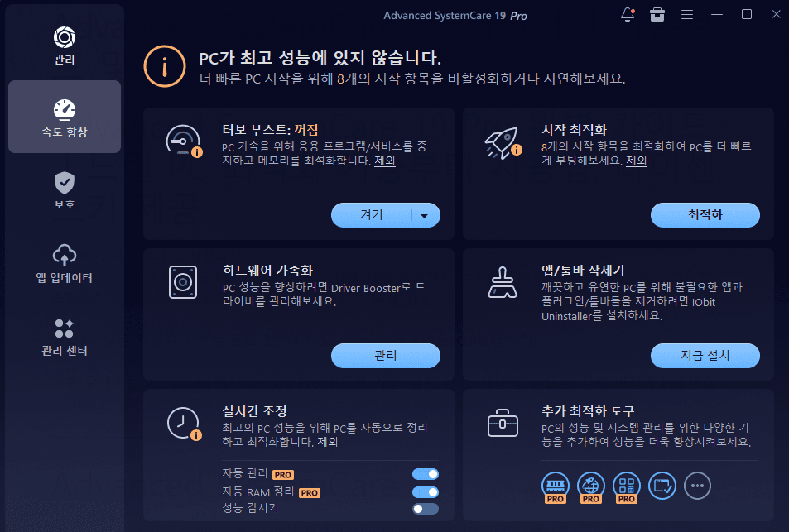
Task: Click the orange info warning icon
Action: pyautogui.click(x=165, y=66)
